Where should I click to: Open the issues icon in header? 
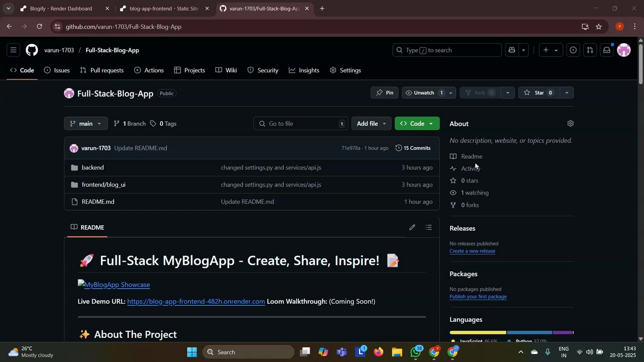(573, 50)
